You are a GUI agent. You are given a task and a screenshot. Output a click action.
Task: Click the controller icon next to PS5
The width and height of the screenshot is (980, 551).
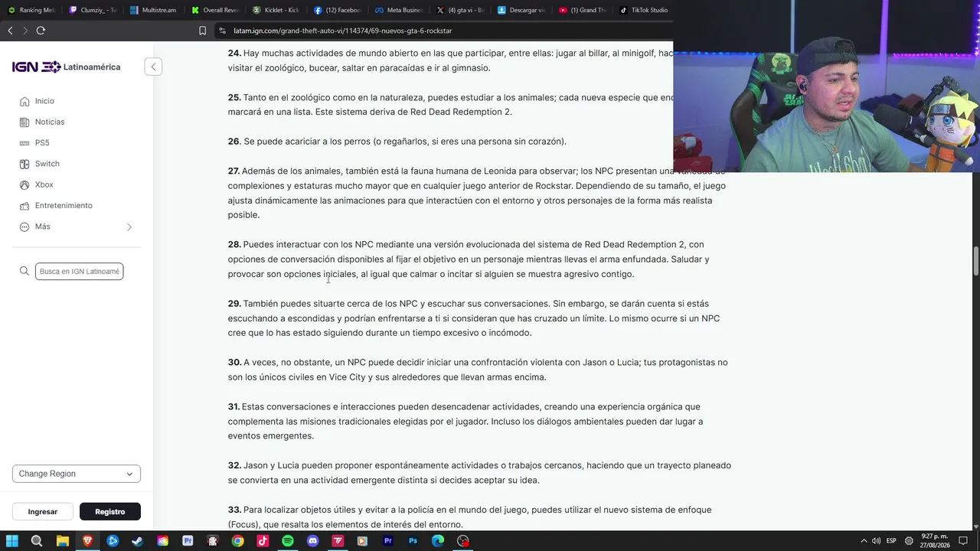(x=24, y=143)
